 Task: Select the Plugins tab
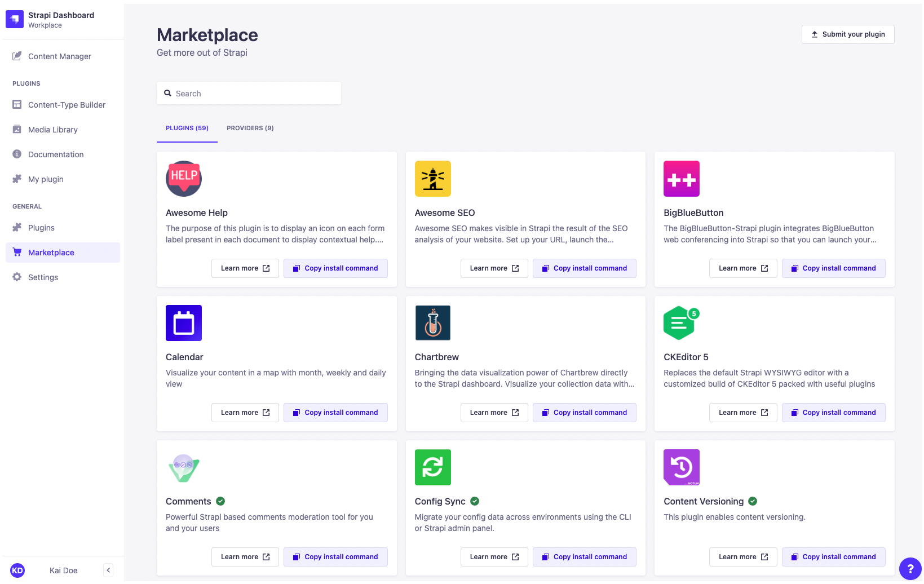(187, 128)
